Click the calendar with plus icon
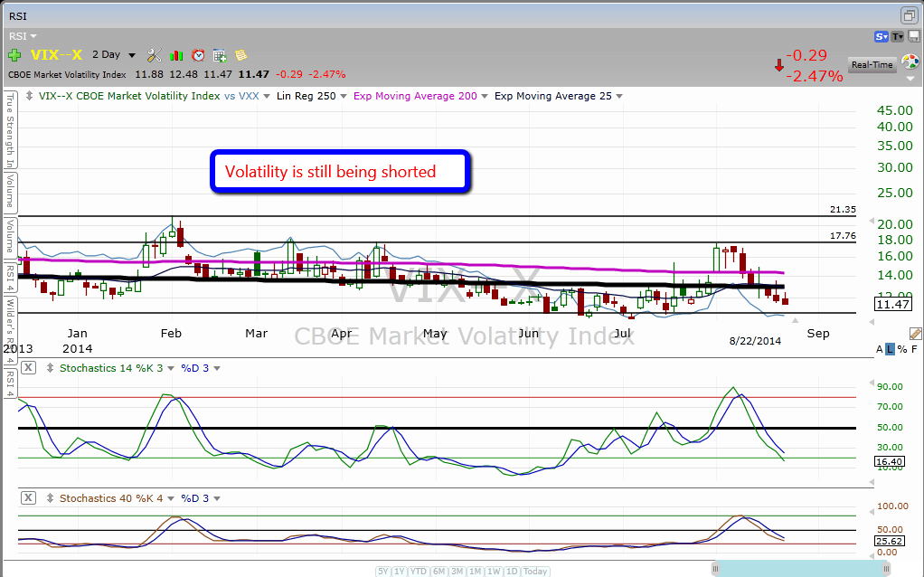The height and width of the screenshot is (577, 924). (x=220, y=55)
